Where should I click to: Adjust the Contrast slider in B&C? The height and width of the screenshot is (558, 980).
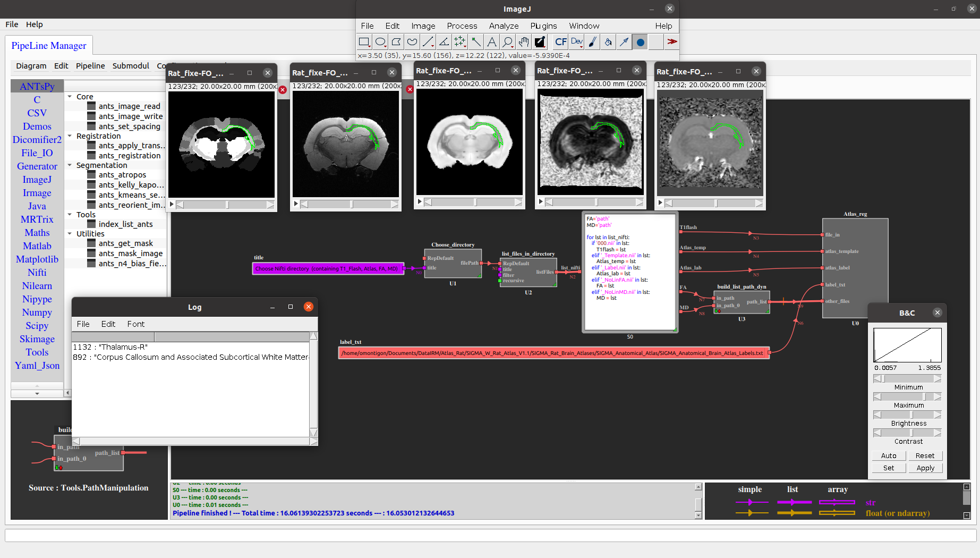(x=907, y=433)
